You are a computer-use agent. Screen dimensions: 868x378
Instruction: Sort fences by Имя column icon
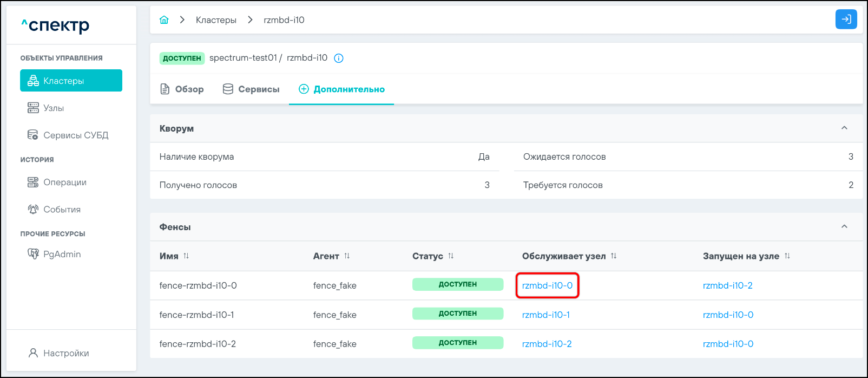click(x=186, y=256)
